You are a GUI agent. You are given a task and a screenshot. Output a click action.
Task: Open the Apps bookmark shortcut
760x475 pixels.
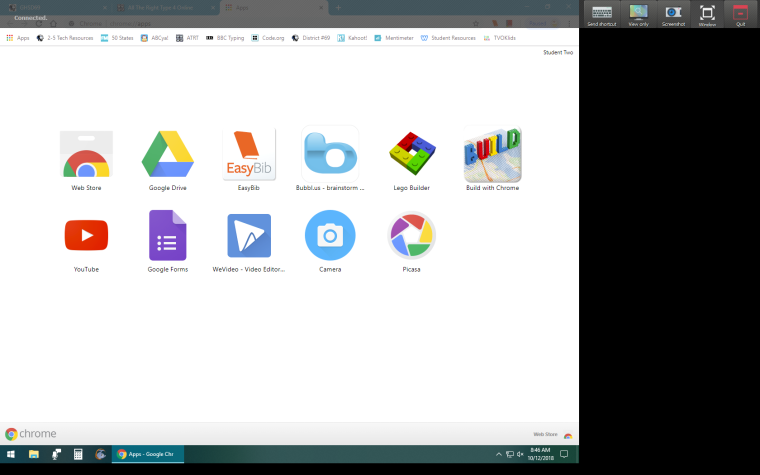pyautogui.click(x=18, y=38)
